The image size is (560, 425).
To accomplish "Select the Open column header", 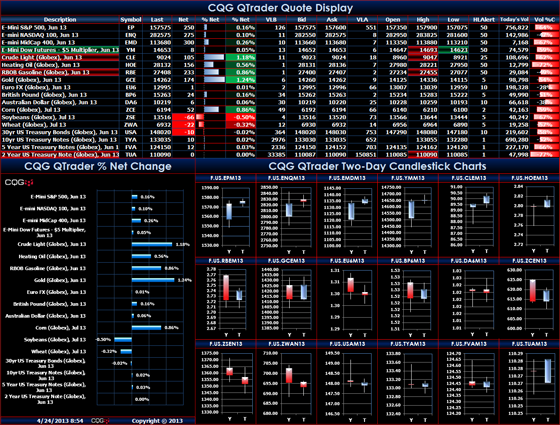I will [392, 20].
